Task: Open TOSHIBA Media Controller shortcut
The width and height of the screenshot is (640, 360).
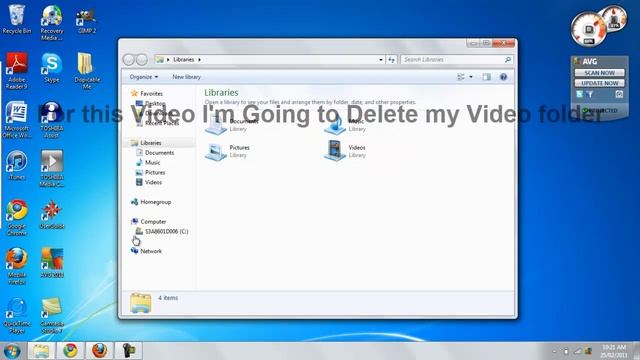Action: tap(52, 168)
